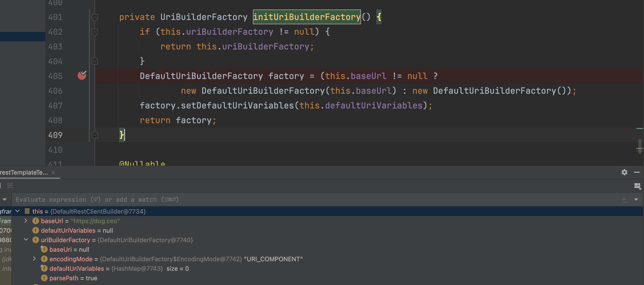This screenshot has height=285, width=644.
Task: Click fold end marker at line 409
Action: click(95, 135)
